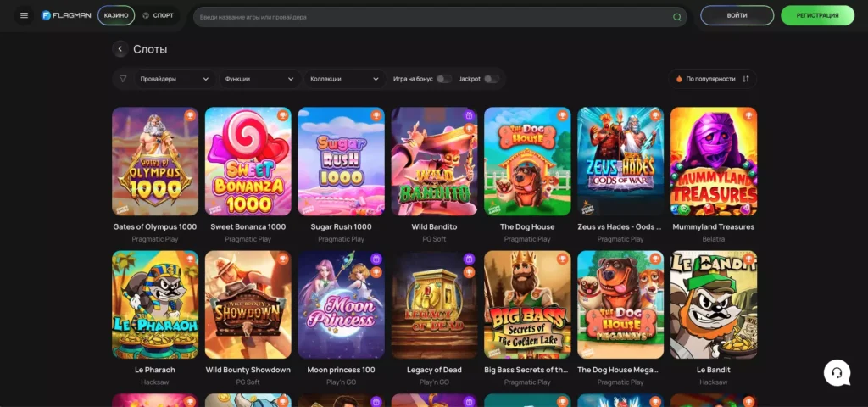The height and width of the screenshot is (407, 868).
Task: Switch to the Казино tab
Action: (115, 15)
